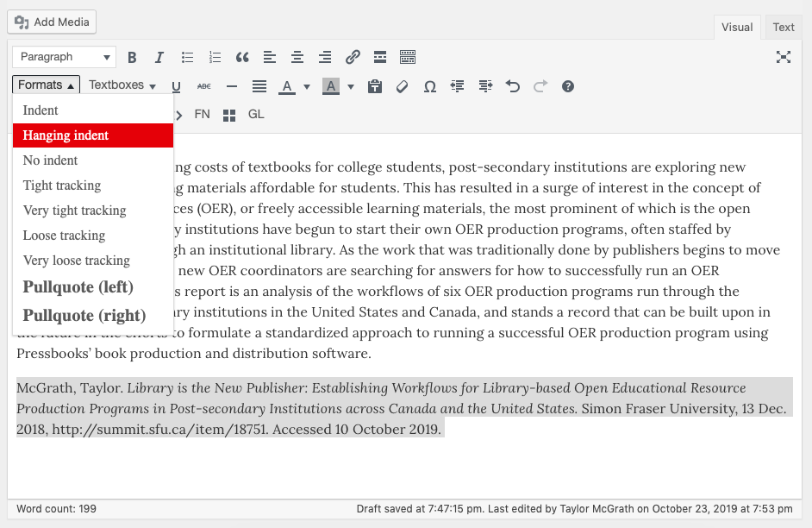
Task: Apply the background color swatch
Action: tap(331, 86)
